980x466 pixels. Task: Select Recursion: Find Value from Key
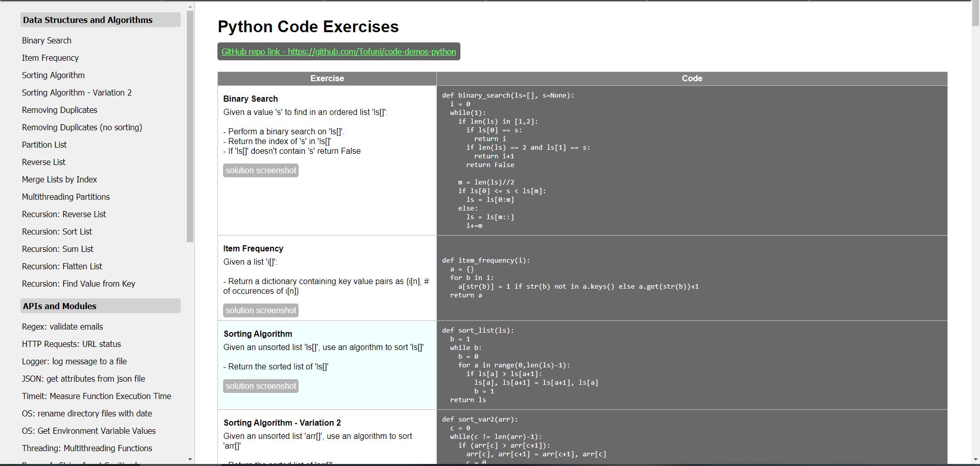[79, 284]
